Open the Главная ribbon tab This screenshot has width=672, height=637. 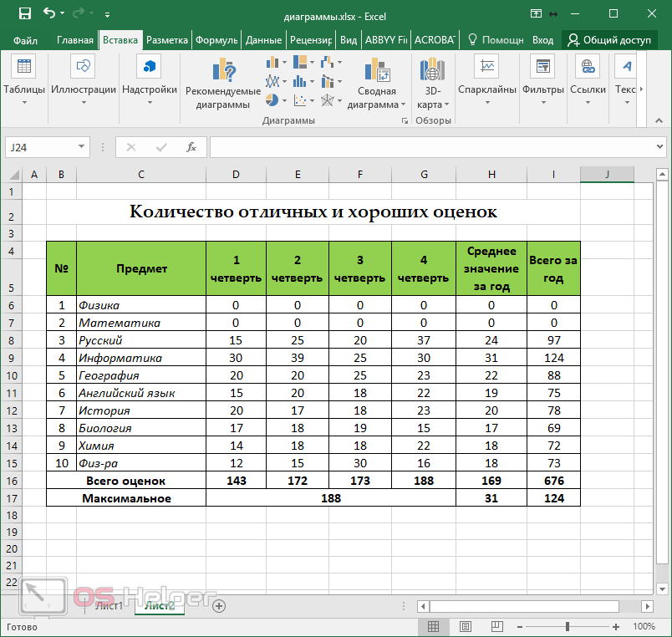point(74,39)
